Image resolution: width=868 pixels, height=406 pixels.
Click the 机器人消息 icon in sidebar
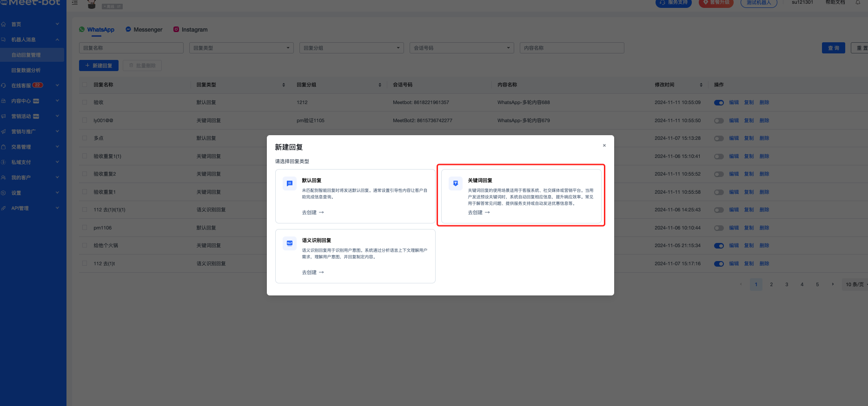(4, 39)
